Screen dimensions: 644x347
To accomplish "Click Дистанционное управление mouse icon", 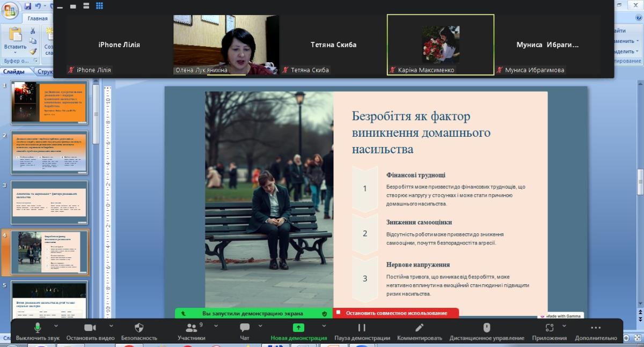I will point(487,330).
